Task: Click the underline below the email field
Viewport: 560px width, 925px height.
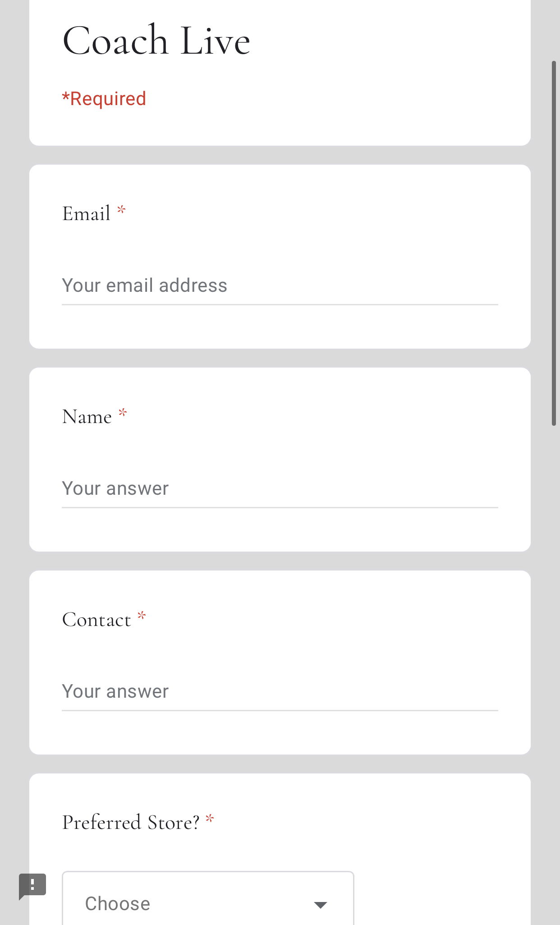Action: point(280,305)
